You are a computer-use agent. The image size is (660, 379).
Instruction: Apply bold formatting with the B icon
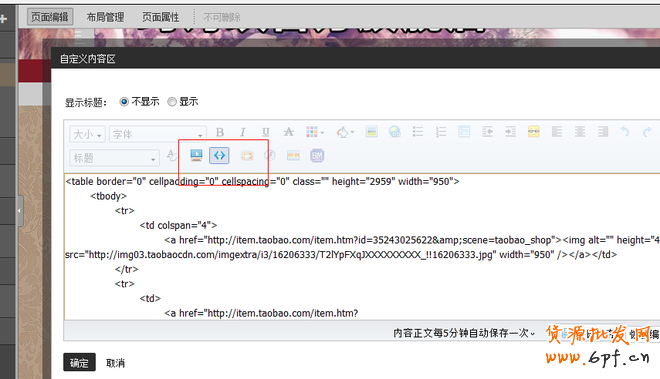tap(220, 132)
